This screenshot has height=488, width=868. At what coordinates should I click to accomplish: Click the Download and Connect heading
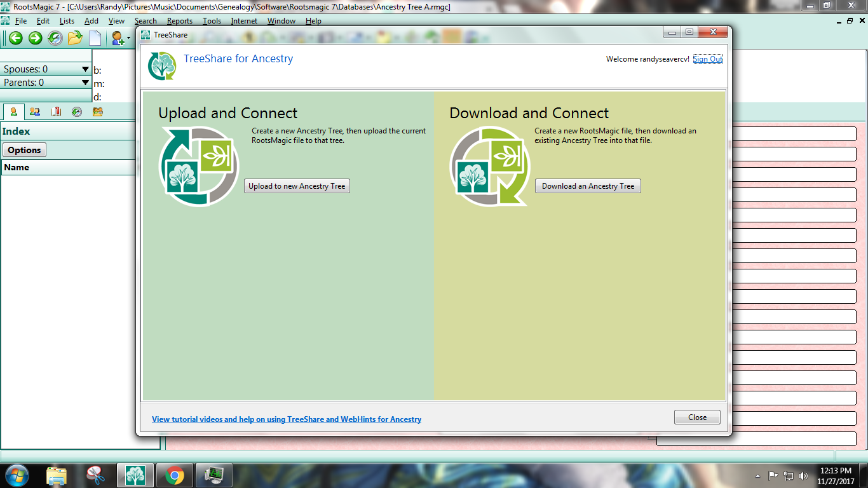(529, 113)
